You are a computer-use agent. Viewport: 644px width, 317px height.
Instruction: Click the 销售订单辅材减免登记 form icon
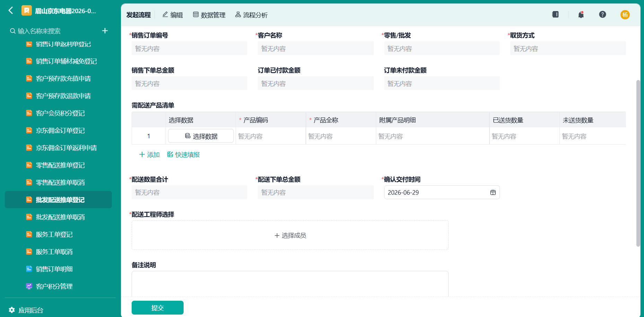click(x=29, y=61)
